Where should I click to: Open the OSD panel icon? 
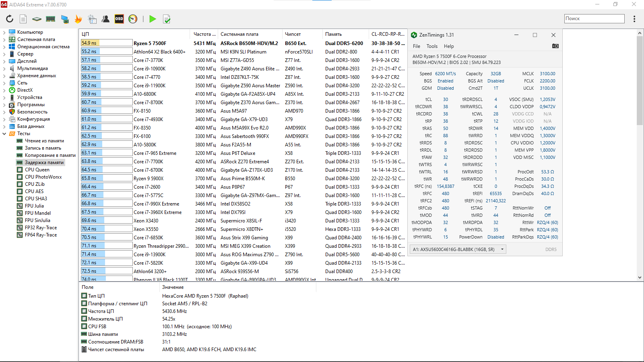[119, 19]
